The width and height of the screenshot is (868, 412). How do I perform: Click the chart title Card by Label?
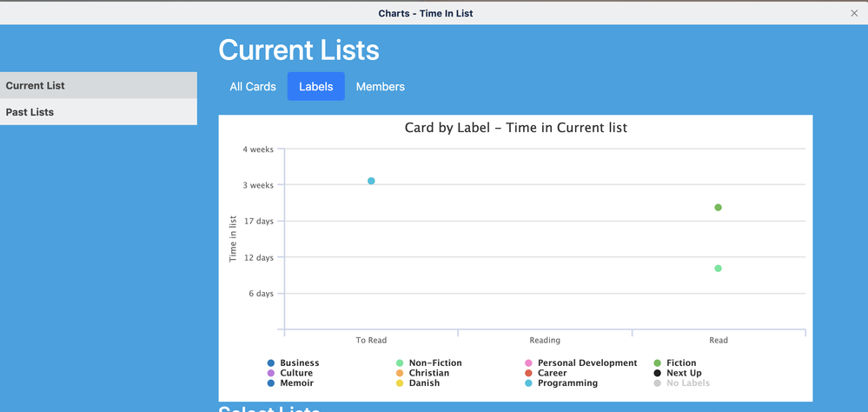[x=516, y=128]
